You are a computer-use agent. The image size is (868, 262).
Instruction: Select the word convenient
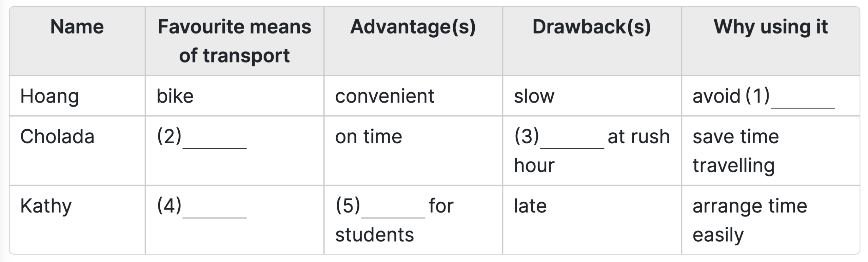tap(384, 96)
